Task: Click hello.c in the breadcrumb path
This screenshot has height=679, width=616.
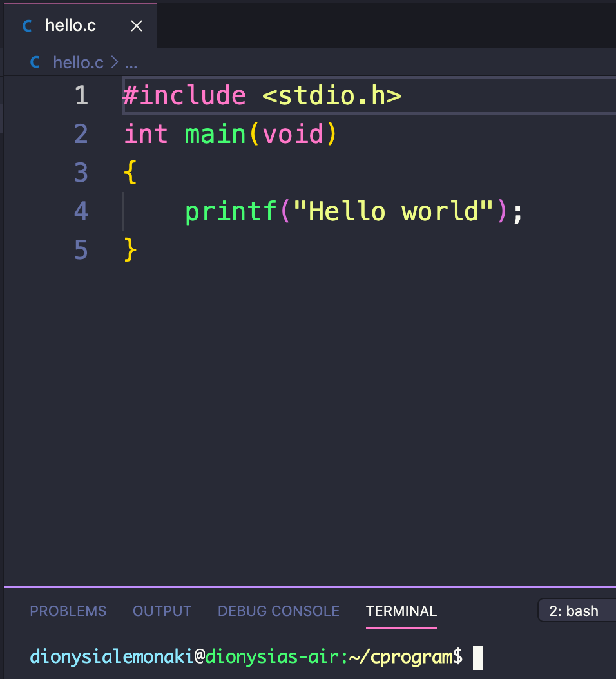Action: [78, 62]
